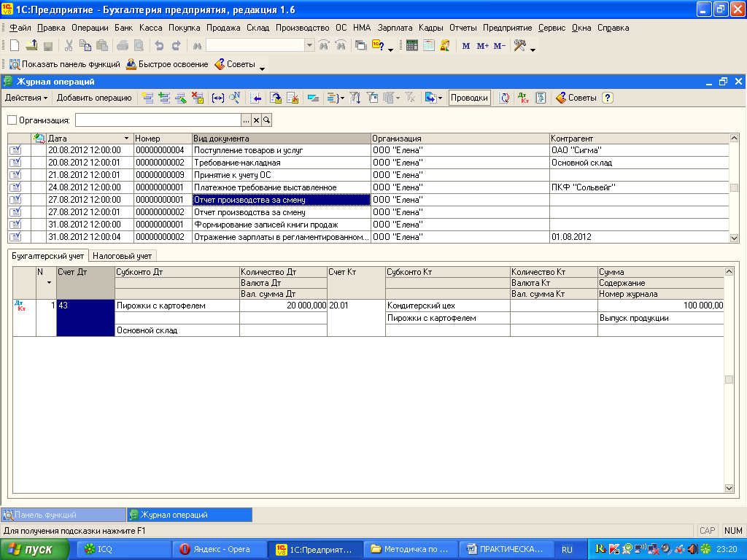Switch to the Налоговый учет tab
Image resolution: width=747 pixels, height=560 pixels.
point(122,256)
